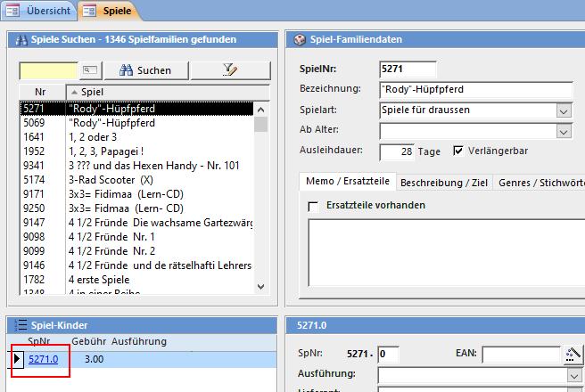Select row 9147 wachsame Gartezwärg
585x392 pixels.
pos(137,223)
